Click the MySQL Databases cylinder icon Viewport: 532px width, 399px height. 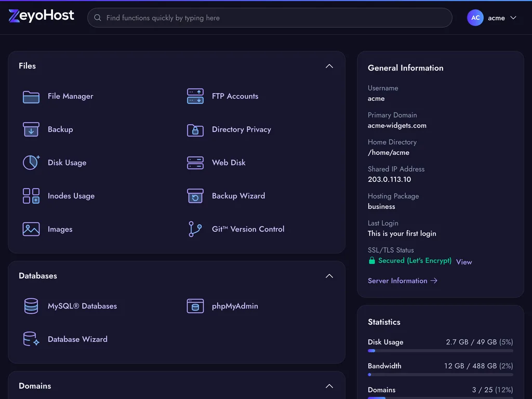coord(31,306)
